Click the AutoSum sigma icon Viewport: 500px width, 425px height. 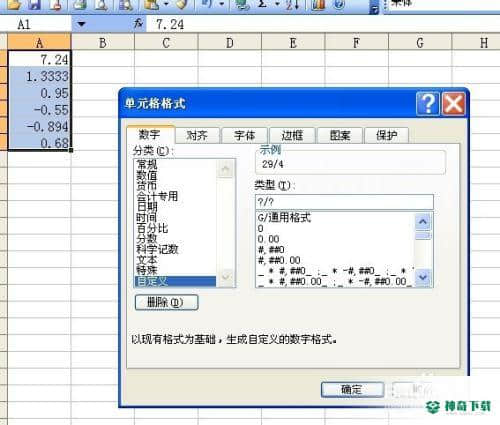pos(263,4)
